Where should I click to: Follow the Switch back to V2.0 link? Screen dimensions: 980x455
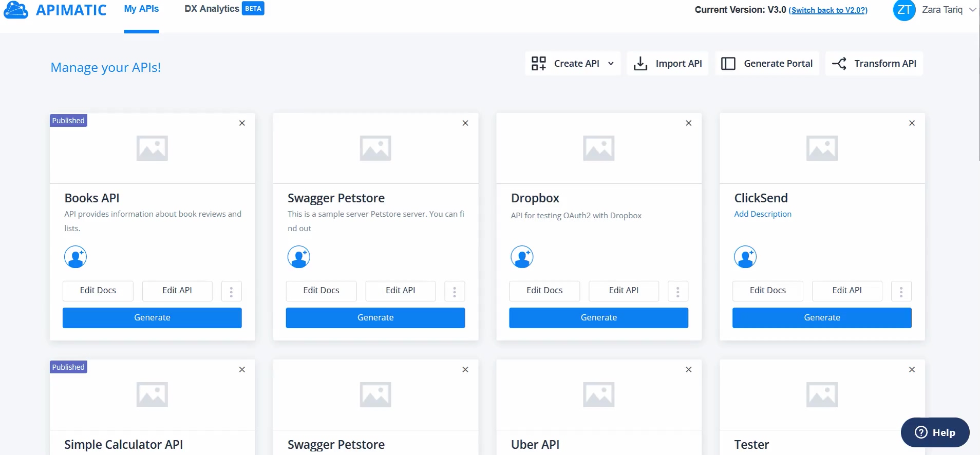tap(828, 10)
